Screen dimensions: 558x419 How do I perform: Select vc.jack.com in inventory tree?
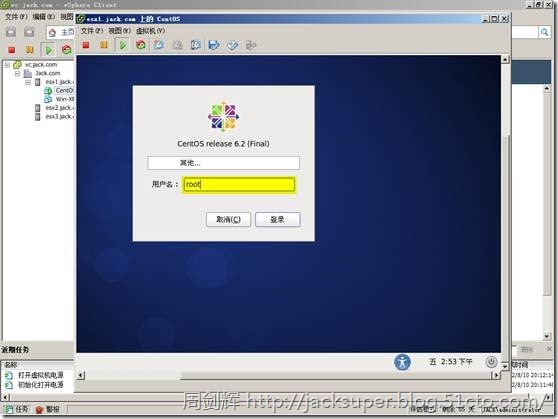point(41,65)
